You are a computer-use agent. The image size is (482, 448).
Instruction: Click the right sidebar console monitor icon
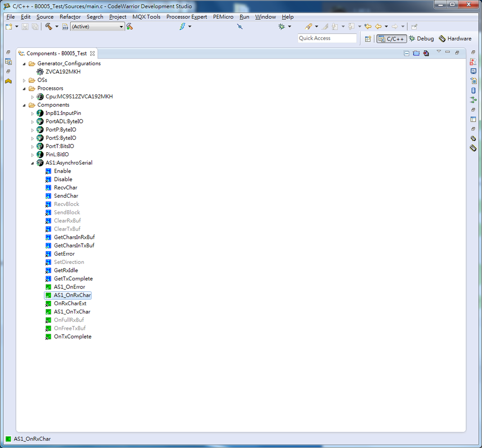(x=473, y=71)
